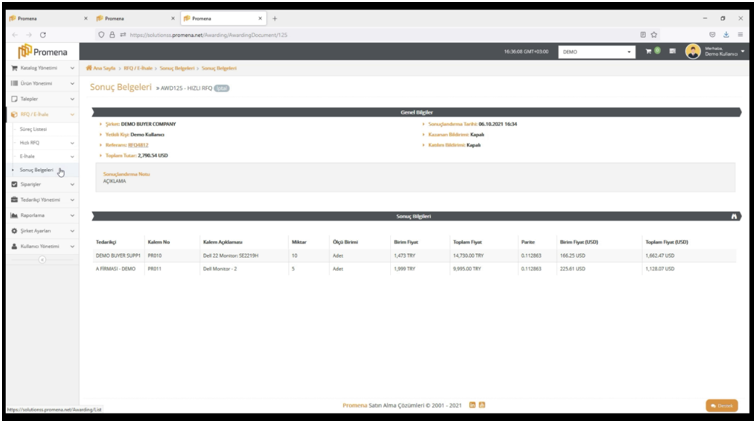The image size is (754, 424).
Task: Open E-İhale sidebar submenu item
Action: click(x=27, y=156)
